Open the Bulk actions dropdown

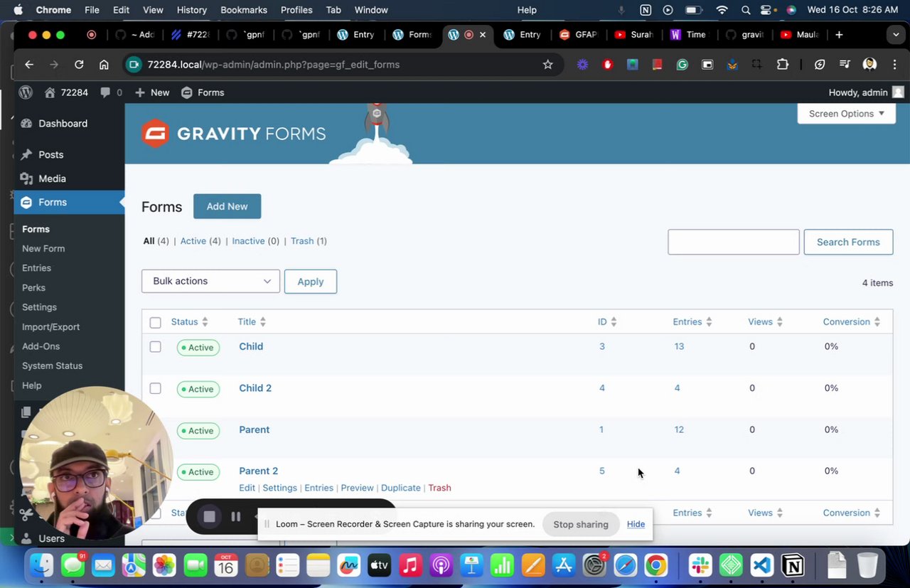tap(210, 281)
